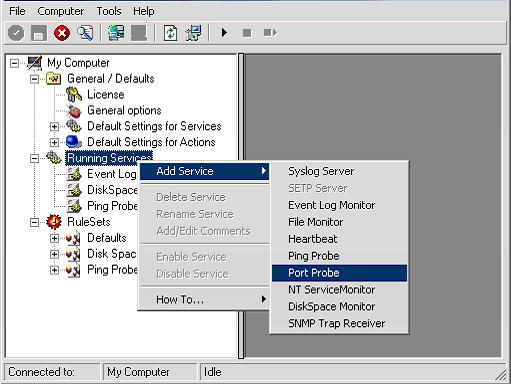
Task: Click the window resize grip
Action: 501,374
